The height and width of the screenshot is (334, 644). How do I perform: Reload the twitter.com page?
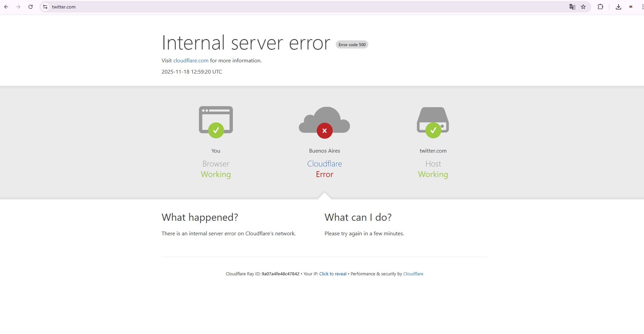pos(31,7)
